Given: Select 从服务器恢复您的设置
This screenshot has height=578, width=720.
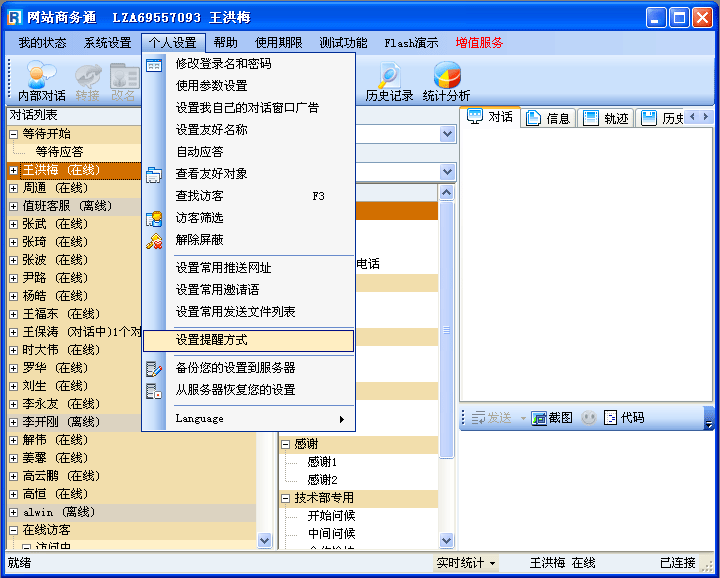Looking at the screenshot, I should coord(235,390).
